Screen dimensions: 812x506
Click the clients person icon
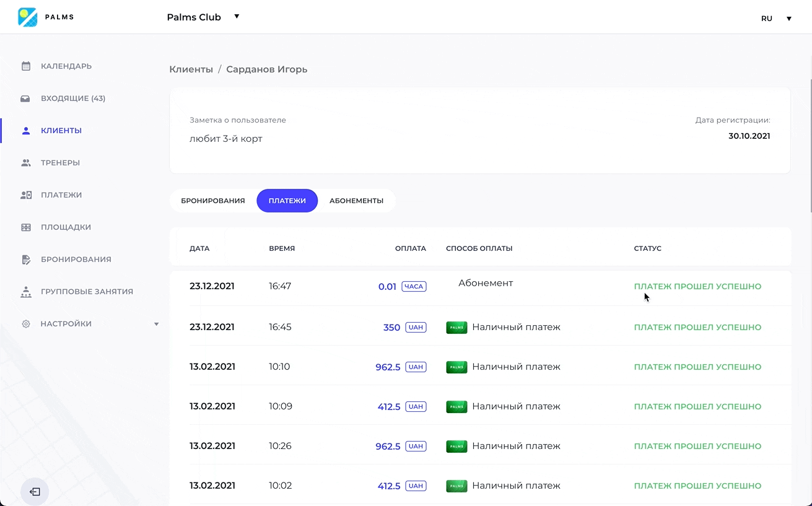pyautogui.click(x=26, y=131)
